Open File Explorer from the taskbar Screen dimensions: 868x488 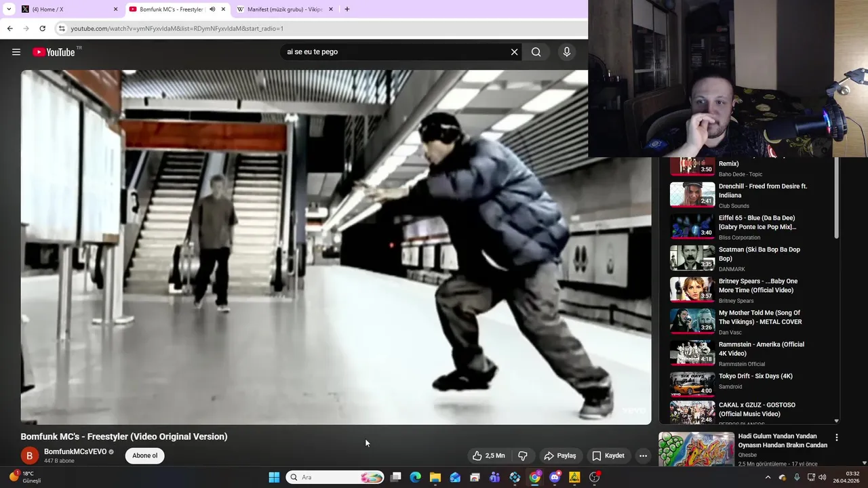435,477
